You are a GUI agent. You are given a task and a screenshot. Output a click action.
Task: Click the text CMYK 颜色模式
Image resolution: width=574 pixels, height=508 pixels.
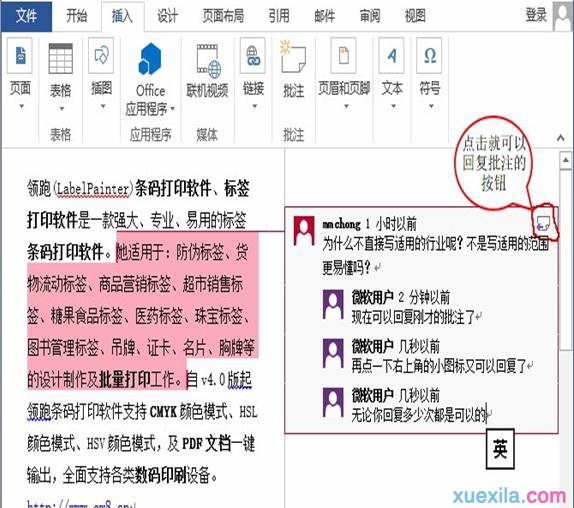tap(189, 412)
